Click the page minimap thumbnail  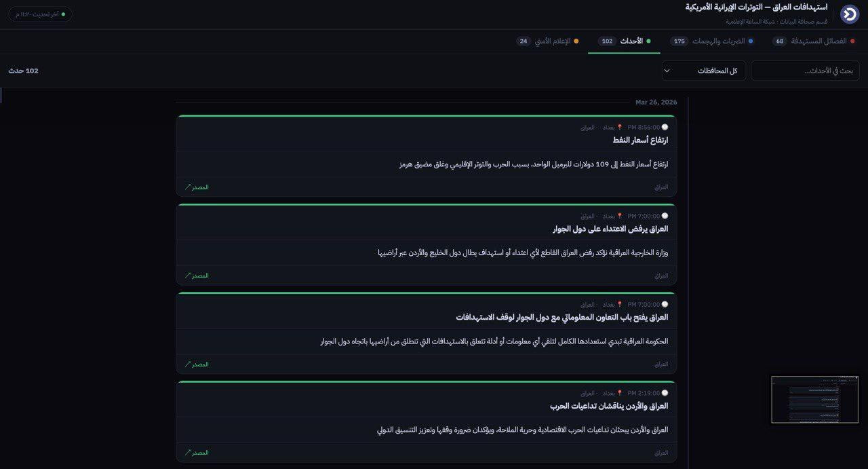[814, 400]
